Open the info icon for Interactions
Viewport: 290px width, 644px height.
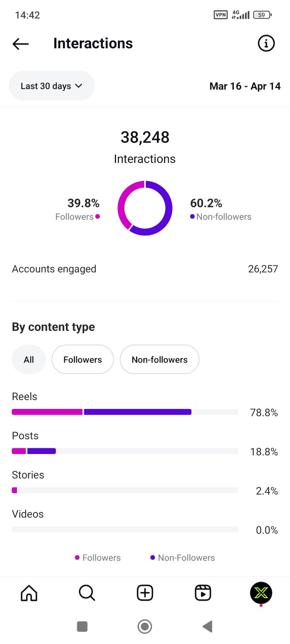(x=266, y=43)
